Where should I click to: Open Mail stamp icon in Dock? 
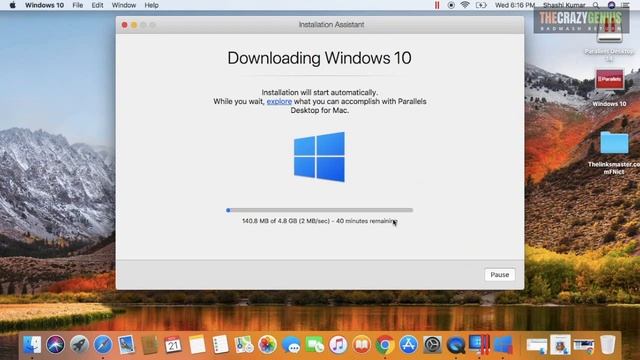127,345
